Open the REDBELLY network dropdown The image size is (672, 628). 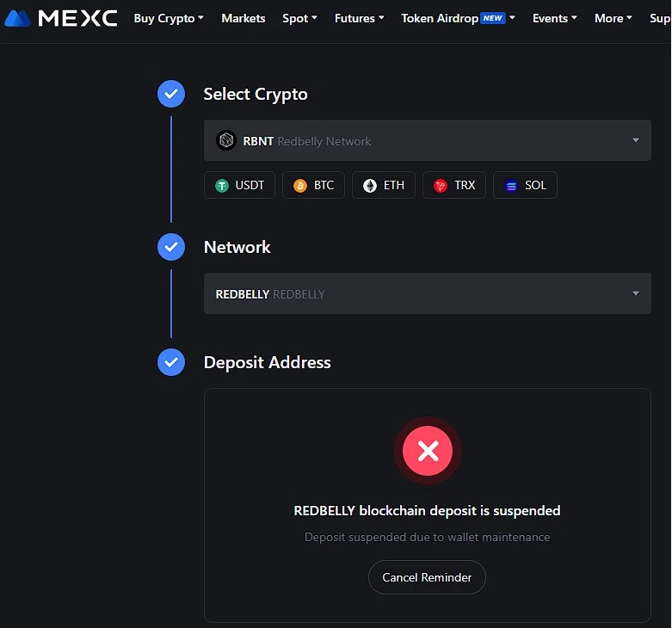pyautogui.click(x=428, y=294)
